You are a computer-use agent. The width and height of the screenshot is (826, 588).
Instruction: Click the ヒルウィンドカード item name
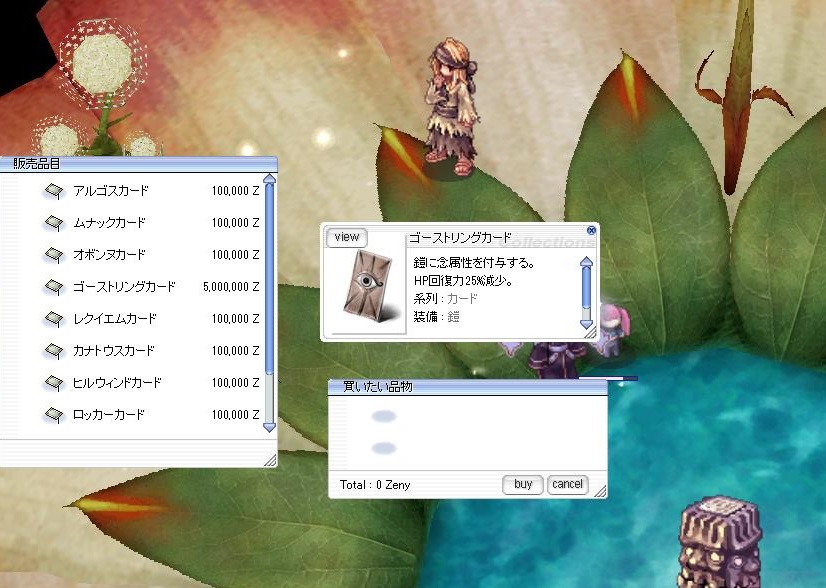[117, 383]
